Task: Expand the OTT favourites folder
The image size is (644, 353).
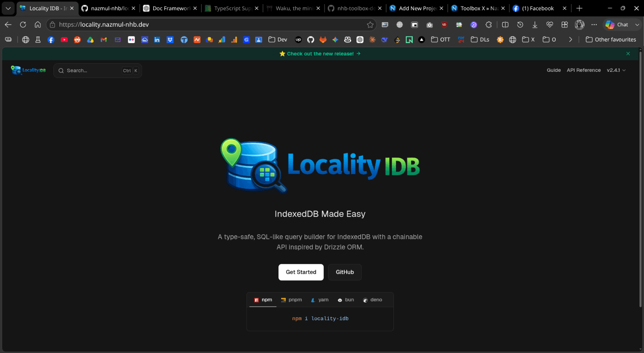Action: click(x=440, y=40)
